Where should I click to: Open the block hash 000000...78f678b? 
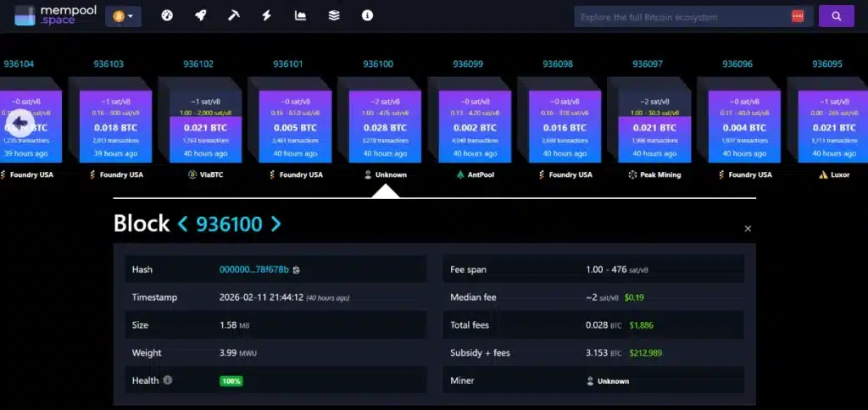pos(254,270)
